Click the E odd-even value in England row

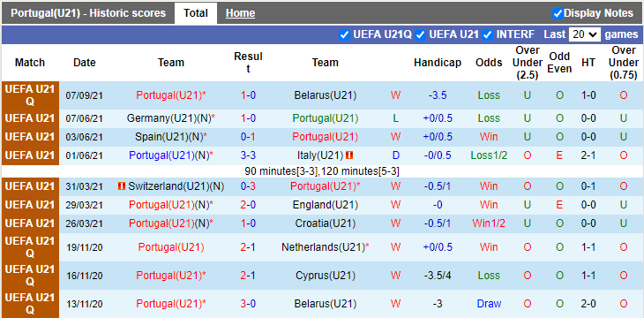(559, 204)
